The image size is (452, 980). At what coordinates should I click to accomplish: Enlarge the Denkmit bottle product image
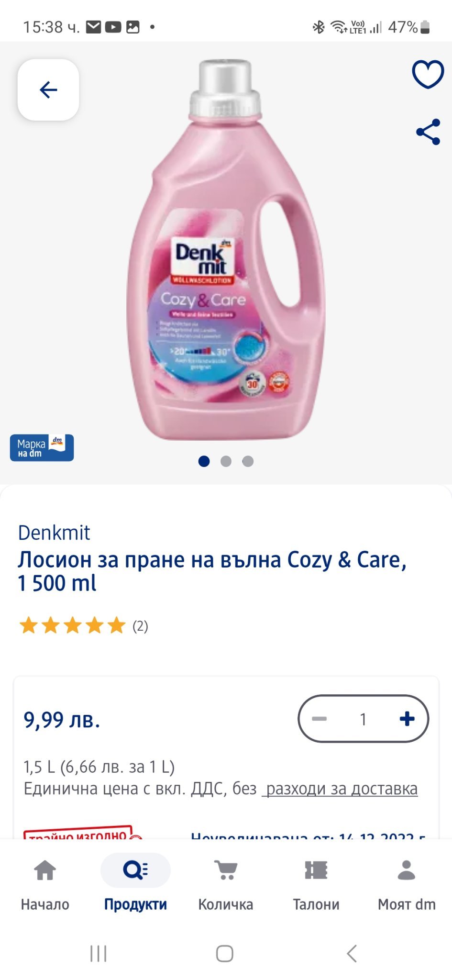coord(226,249)
